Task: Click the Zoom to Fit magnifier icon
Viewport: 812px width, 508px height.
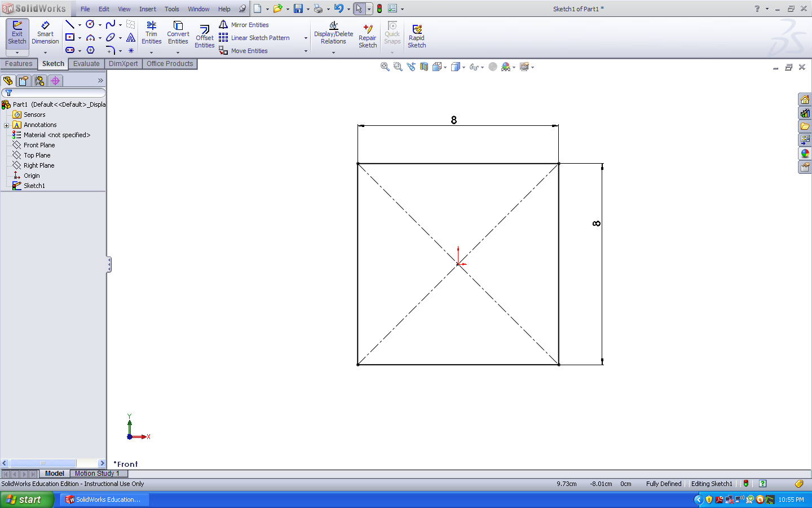Action: 385,67
